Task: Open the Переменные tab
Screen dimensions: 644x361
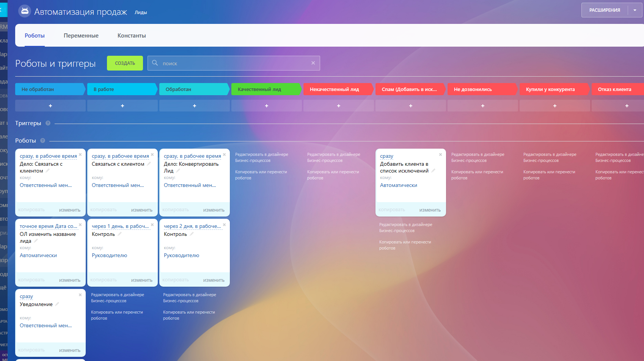Action: (x=81, y=36)
